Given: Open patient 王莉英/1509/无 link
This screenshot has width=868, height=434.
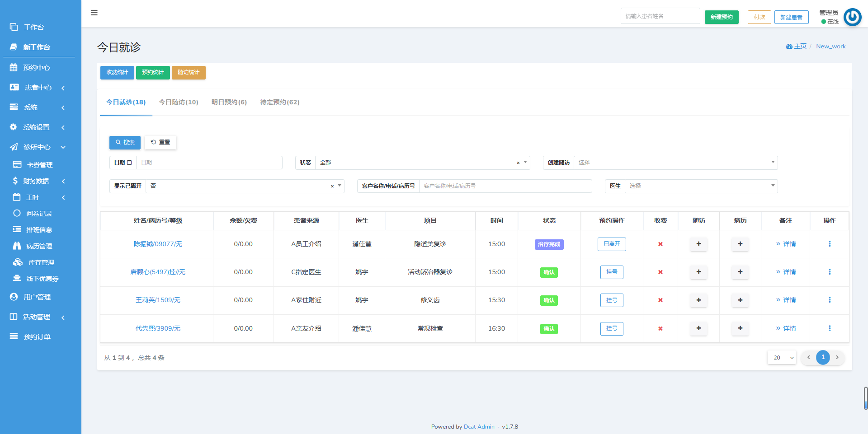Looking at the screenshot, I should click(x=158, y=300).
